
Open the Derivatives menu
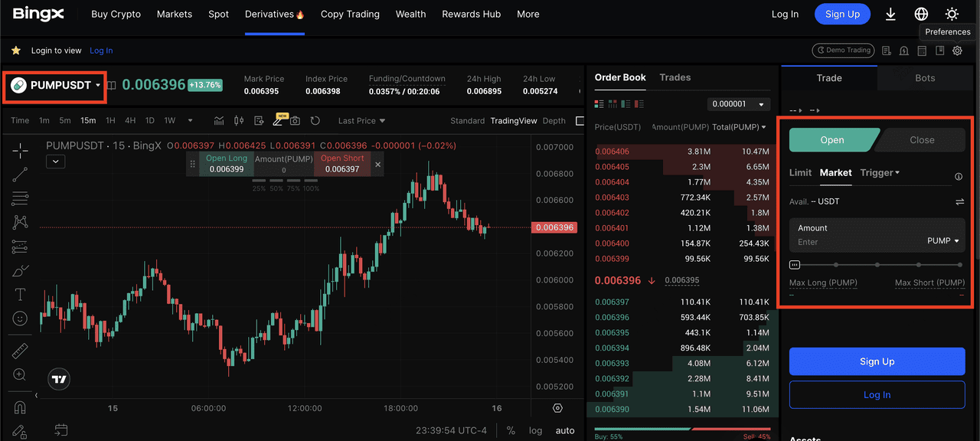click(x=275, y=14)
